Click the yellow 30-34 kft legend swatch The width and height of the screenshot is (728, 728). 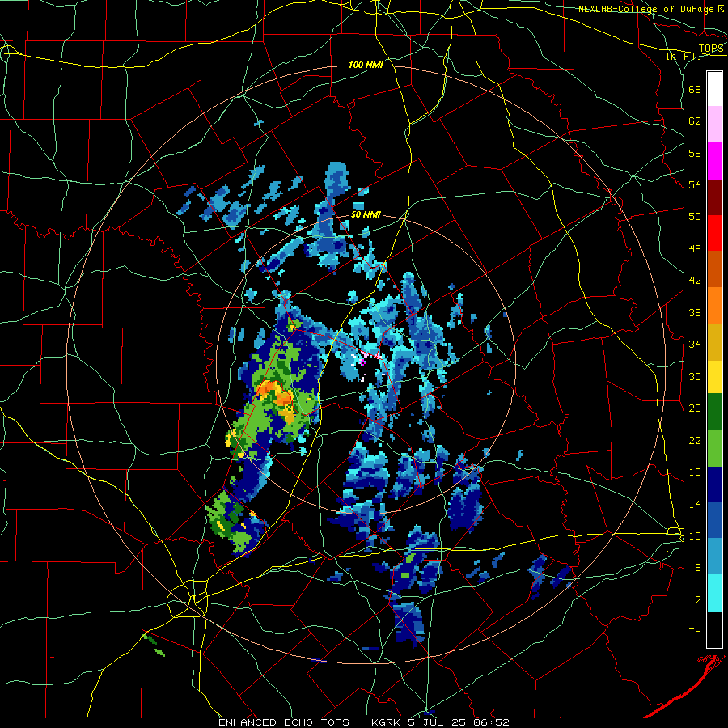tap(714, 377)
